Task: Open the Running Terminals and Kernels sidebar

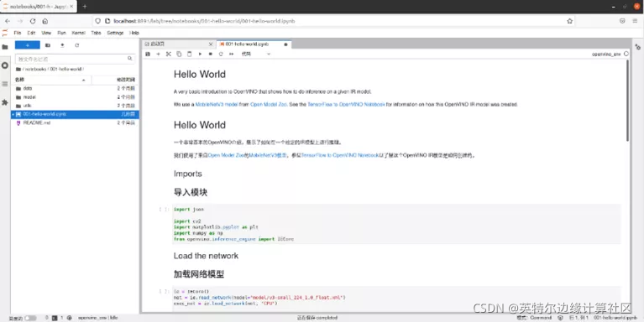Action: tap(5, 65)
